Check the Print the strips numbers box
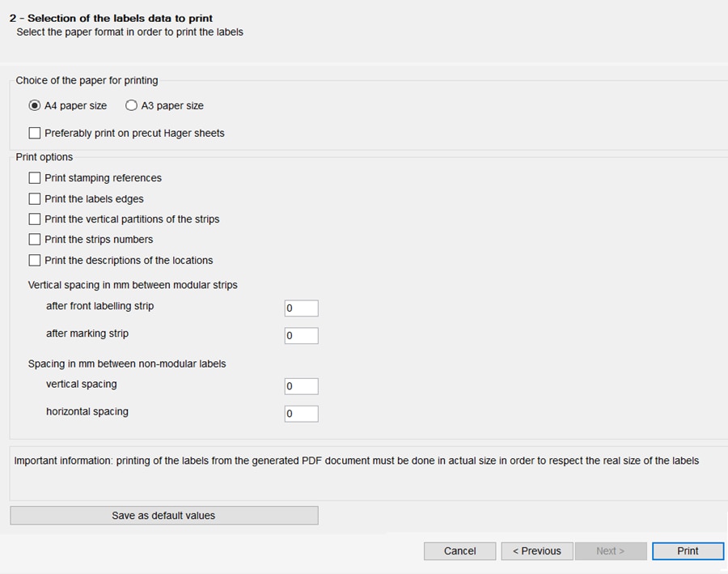The height and width of the screenshot is (574, 728). [34, 240]
